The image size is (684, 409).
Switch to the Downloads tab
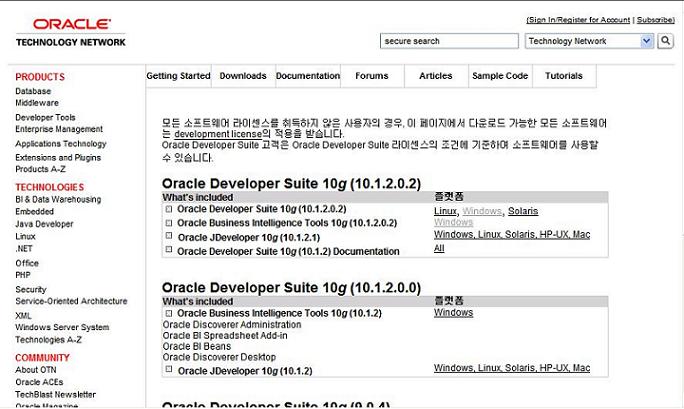tap(243, 76)
